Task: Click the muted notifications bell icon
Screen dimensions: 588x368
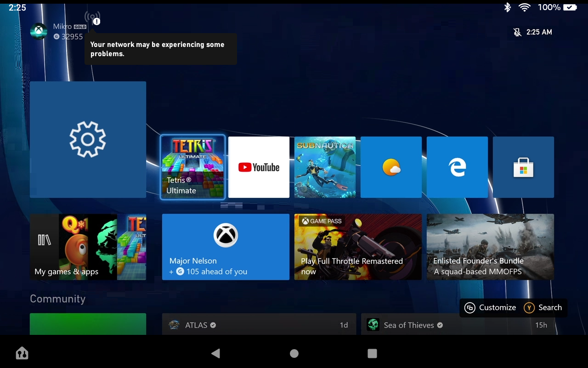Action: (x=517, y=32)
